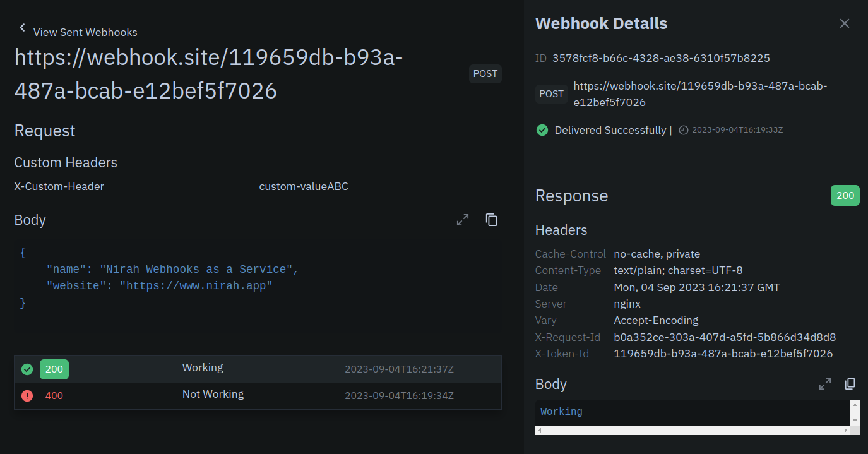
Task: Click the red error icon on the 400 entry
Action: [x=27, y=396]
